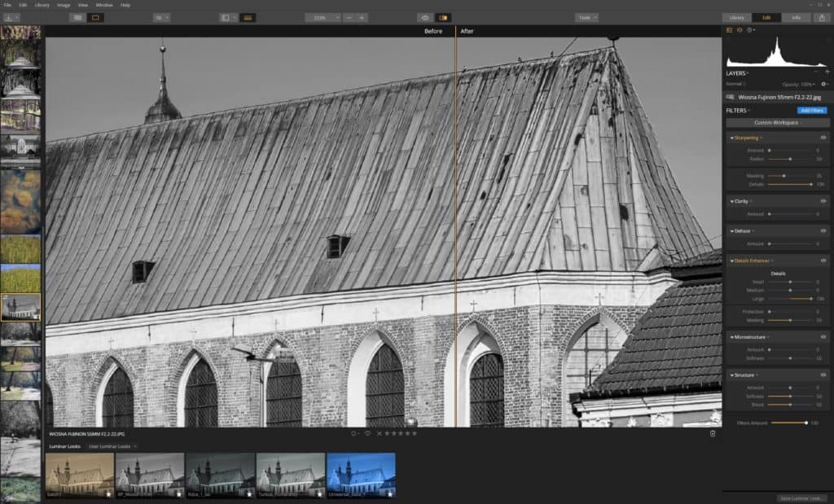This screenshot has height=504, width=834.
Task: Click the heart favorite icon below the image
Action: [367, 433]
